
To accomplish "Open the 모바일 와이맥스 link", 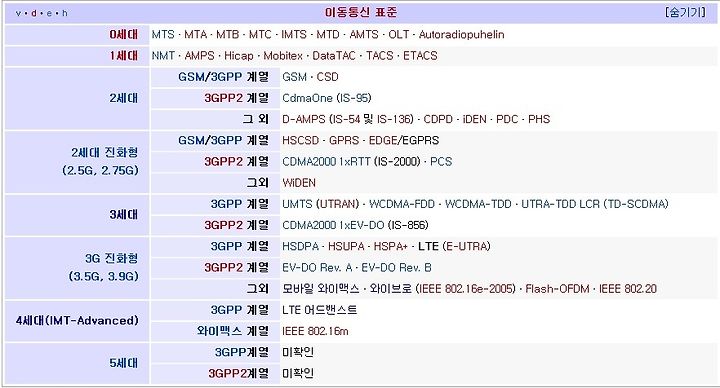I will 321,288.
